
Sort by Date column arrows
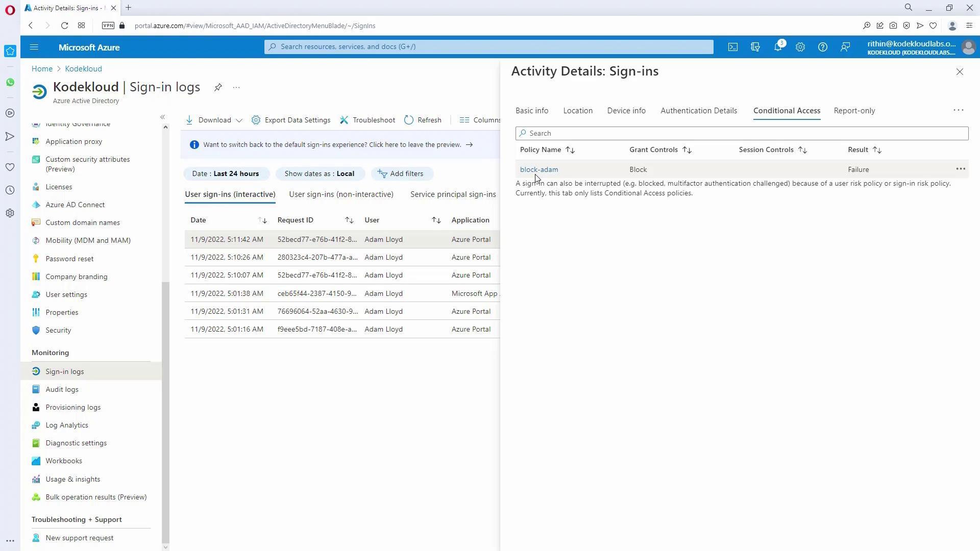click(262, 220)
